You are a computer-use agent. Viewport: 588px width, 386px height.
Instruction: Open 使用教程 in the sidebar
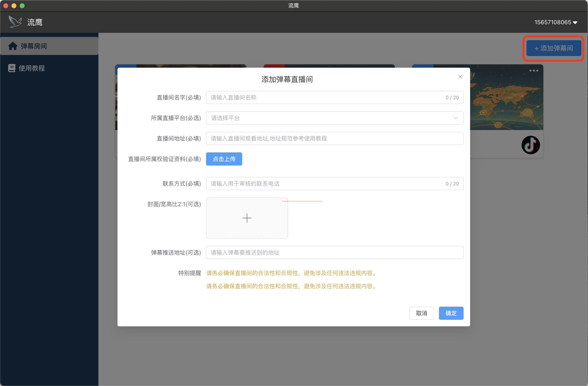(x=32, y=68)
